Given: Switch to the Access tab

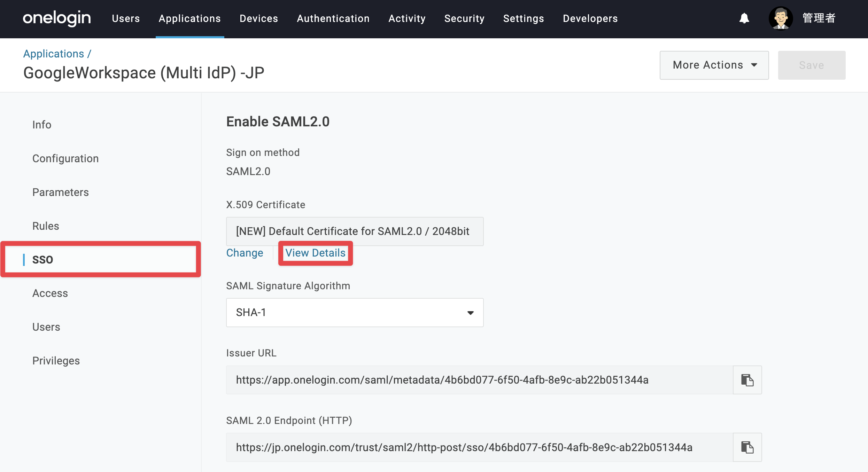Looking at the screenshot, I should tap(50, 293).
